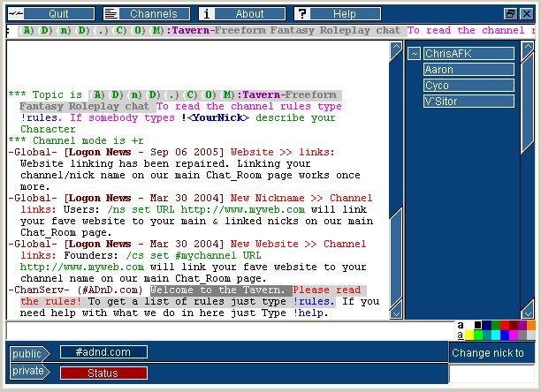Pick the maroon color swatch
Image resolution: width=541 pixels, height=392 pixels.
tap(514, 325)
